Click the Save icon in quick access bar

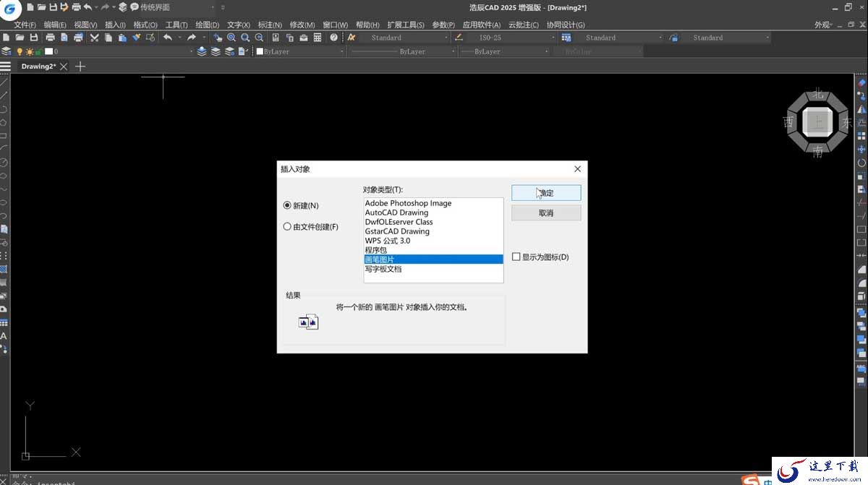click(x=53, y=7)
